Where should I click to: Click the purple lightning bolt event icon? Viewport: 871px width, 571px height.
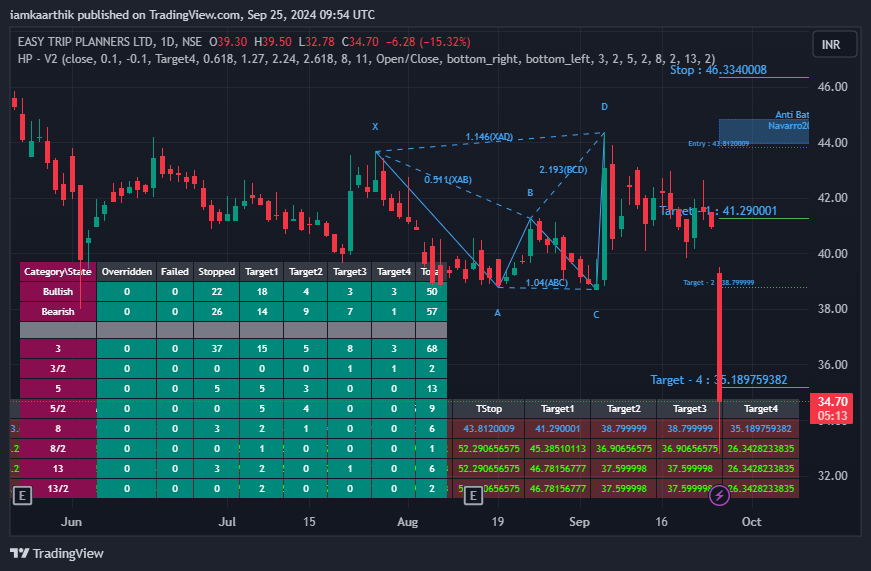point(719,495)
